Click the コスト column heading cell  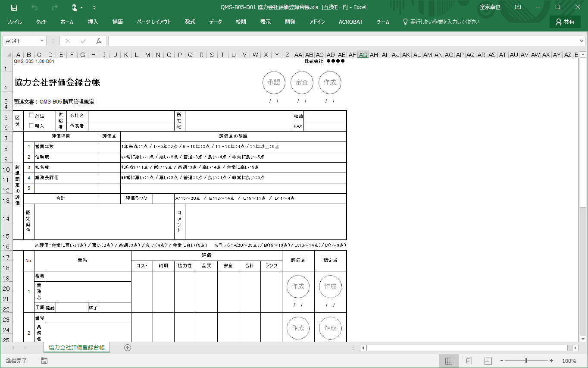142,266
